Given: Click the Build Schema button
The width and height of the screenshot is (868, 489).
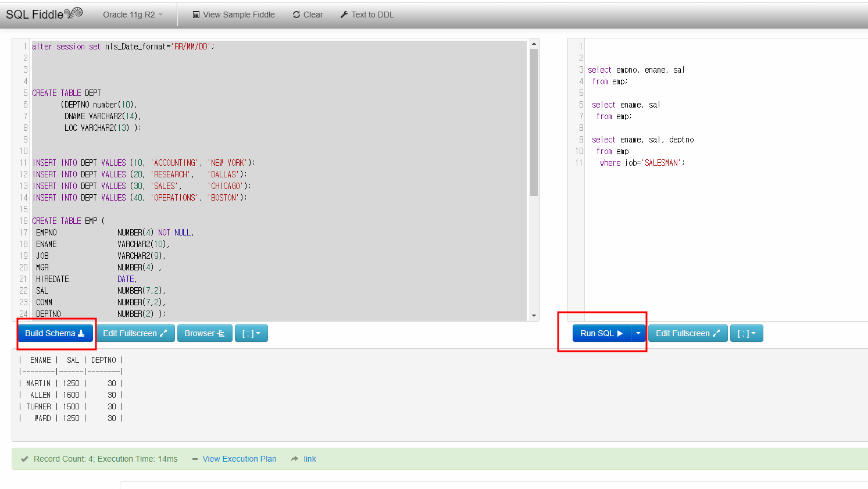Looking at the screenshot, I should click(55, 333).
